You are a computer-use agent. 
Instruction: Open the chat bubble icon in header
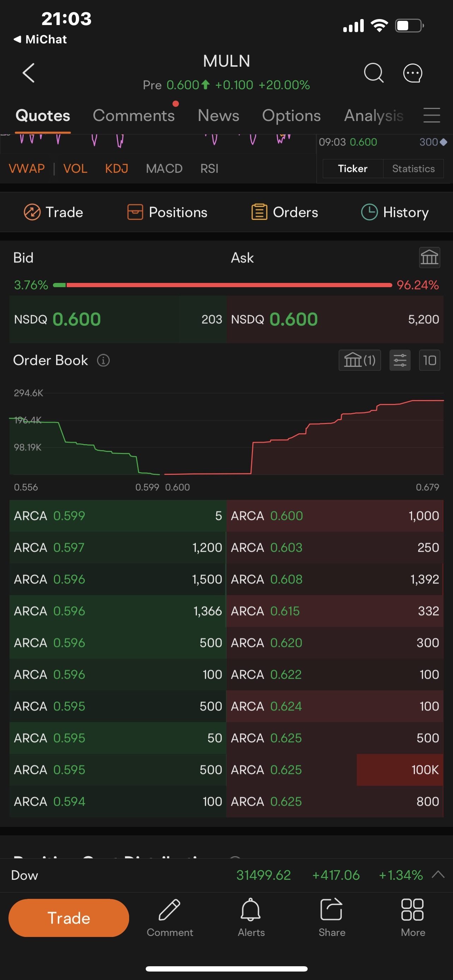point(413,73)
